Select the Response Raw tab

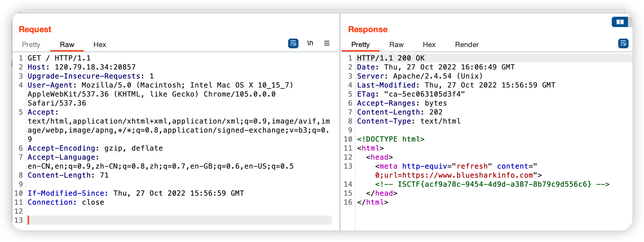tap(396, 45)
